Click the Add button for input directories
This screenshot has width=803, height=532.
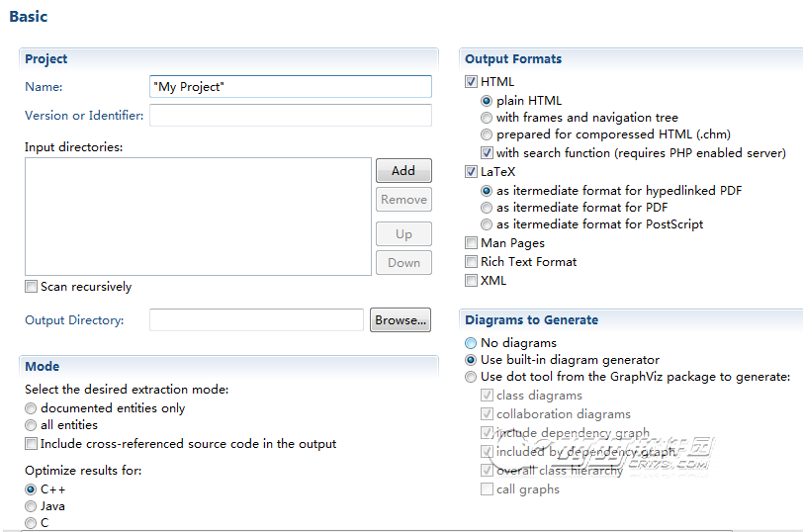403,171
